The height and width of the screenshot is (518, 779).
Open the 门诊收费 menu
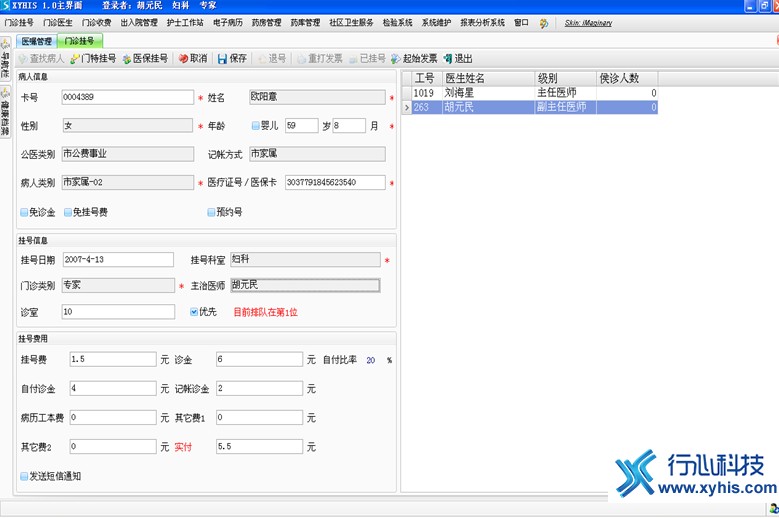[96, 23]
